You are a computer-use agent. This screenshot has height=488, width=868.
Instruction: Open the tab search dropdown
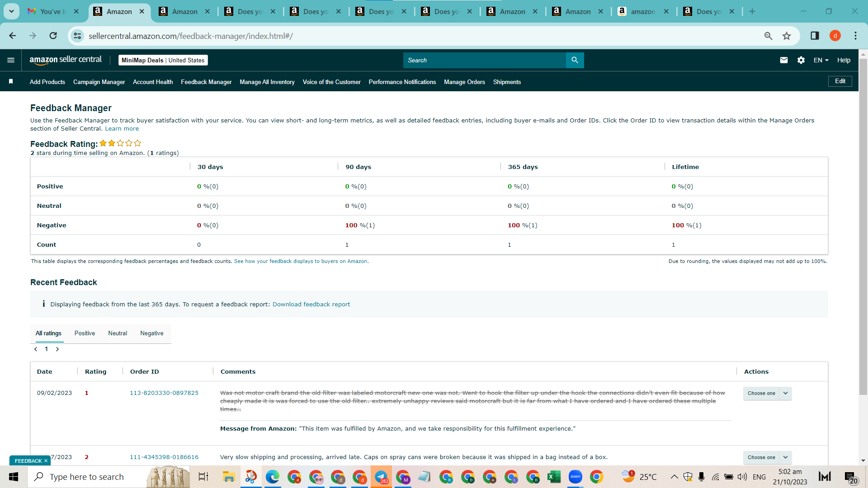pyautogui.click(x=11, y=11)
